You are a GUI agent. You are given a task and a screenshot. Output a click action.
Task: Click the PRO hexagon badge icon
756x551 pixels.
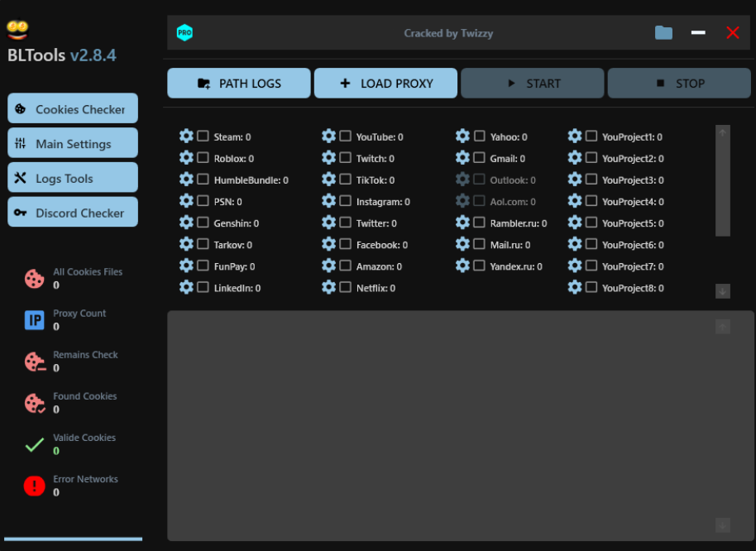(184, 33)
